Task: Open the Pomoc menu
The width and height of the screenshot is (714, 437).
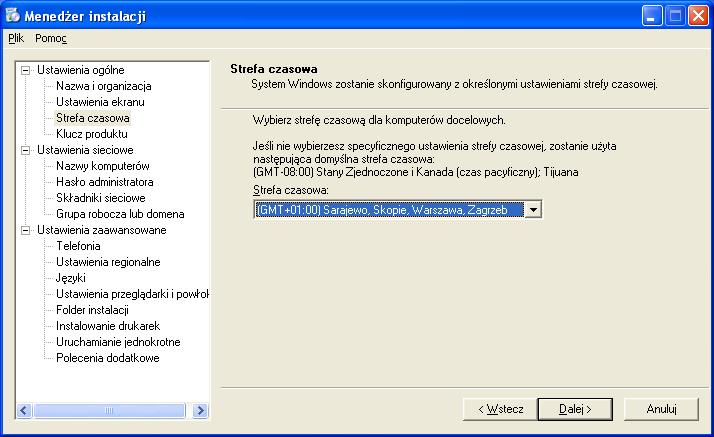Action: 51,38
